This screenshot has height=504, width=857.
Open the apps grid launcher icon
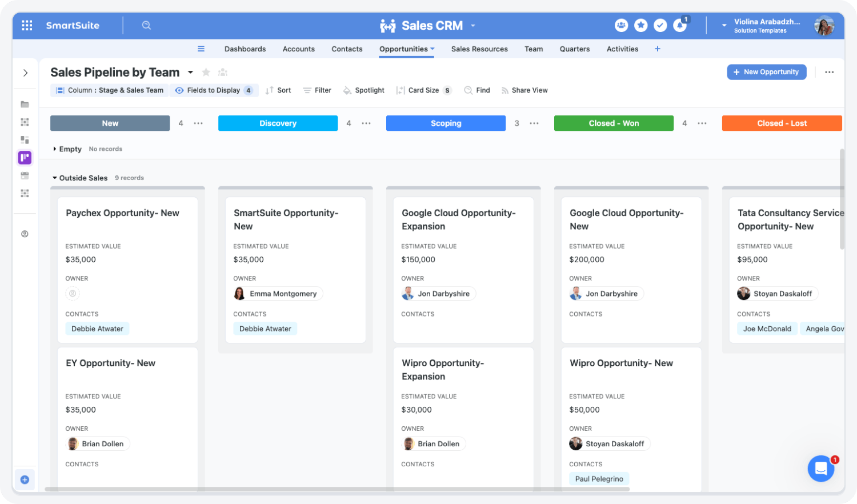pyautogui.click(x=27, y=25)
